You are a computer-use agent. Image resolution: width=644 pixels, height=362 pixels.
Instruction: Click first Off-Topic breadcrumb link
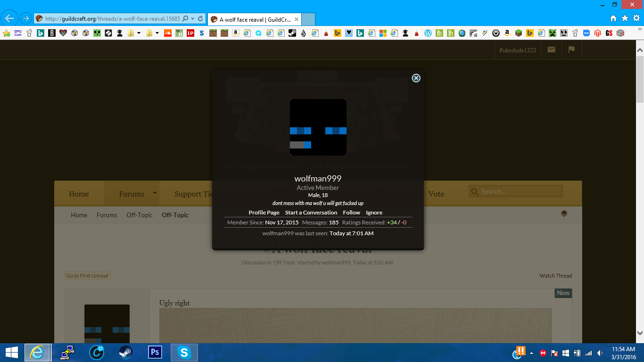[x=140, y=215]
